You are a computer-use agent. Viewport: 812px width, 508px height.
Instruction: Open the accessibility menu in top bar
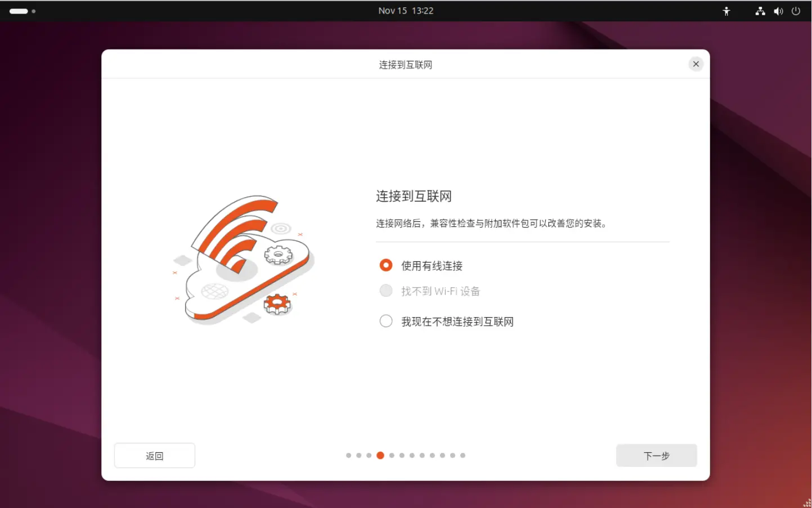coord(726,11)
